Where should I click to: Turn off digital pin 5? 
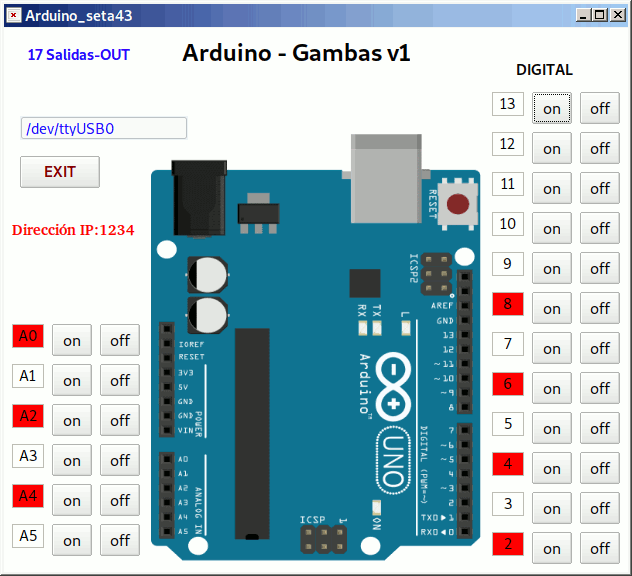point(600,428)
